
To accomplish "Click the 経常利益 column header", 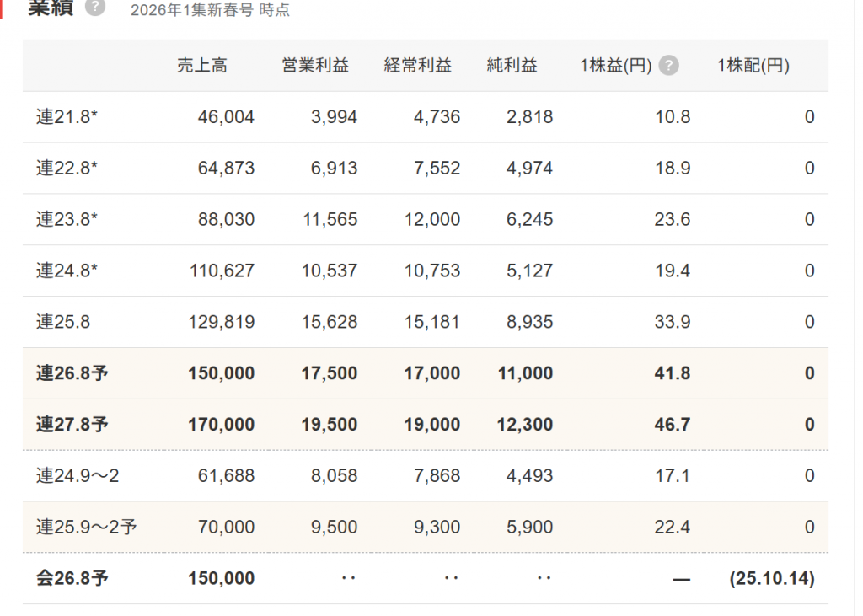I will (x=418, y=66).
